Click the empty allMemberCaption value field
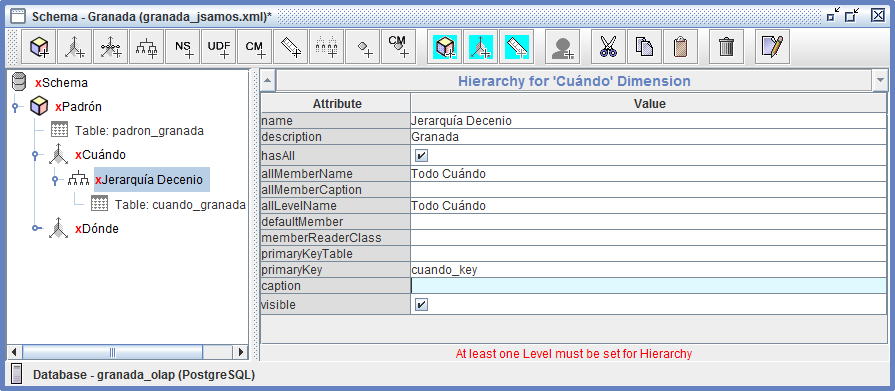The image size is (895, 391). [648, 190]
